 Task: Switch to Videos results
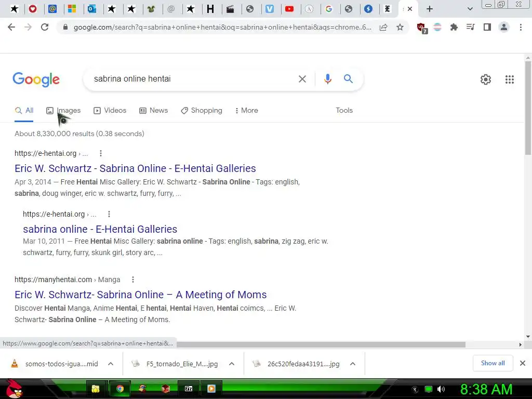110,110
